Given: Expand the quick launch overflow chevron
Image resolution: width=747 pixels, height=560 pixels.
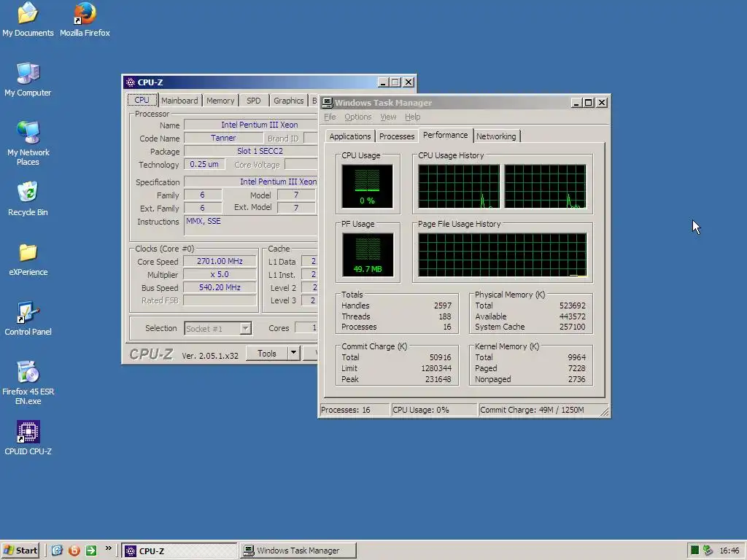Looking at the screenshot, I should coord(109,548).
